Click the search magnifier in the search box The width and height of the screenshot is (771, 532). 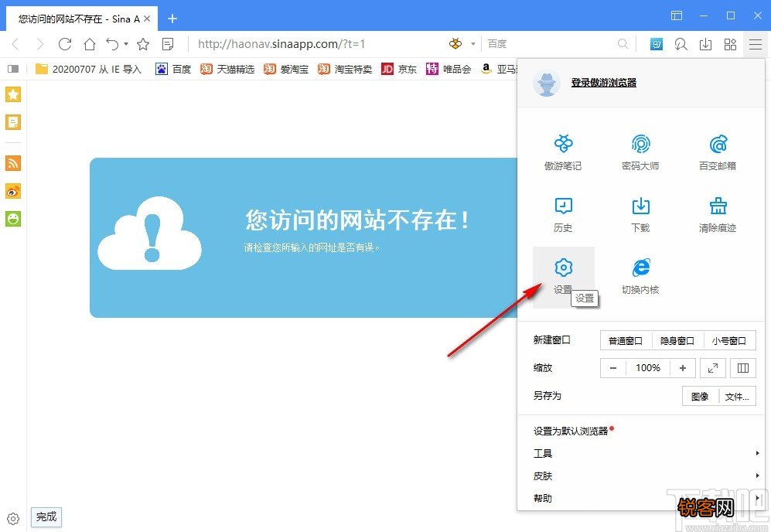[623, 44]
